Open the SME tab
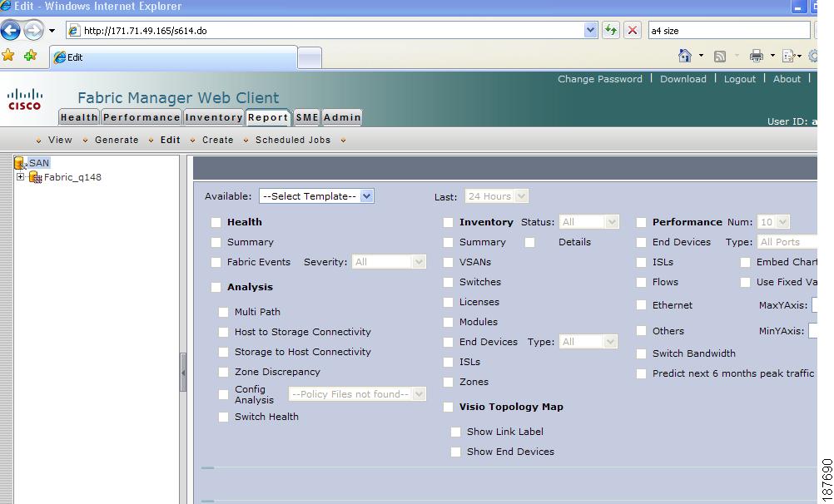Screen dimensions: 834x504 [307, 117]
